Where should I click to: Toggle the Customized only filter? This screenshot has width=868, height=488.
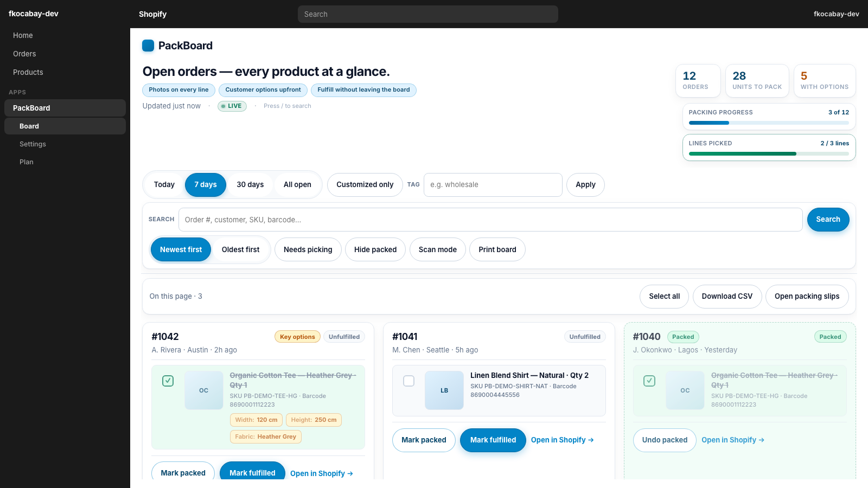pyautogui.click(x=365, y=185)
